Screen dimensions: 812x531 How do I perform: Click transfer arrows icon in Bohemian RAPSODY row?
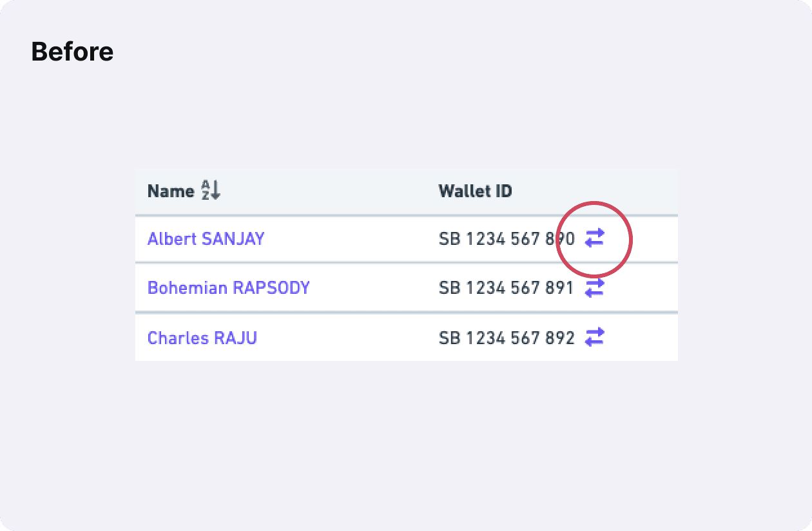pyautogui.click(x=594, y=287)
